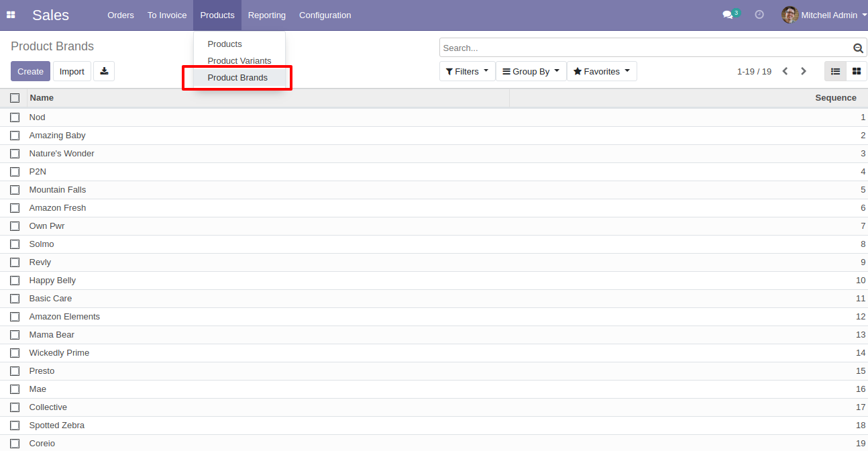The height and width of the screenshot is (451, 868).
Task: Open the Amazon Elements brand row
Action: coord(434,317)
